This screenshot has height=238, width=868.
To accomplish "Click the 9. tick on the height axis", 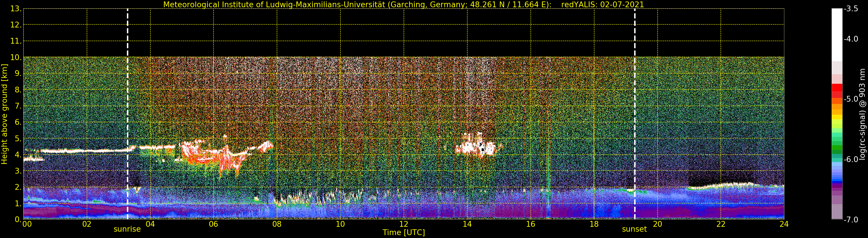I will 18,74.
